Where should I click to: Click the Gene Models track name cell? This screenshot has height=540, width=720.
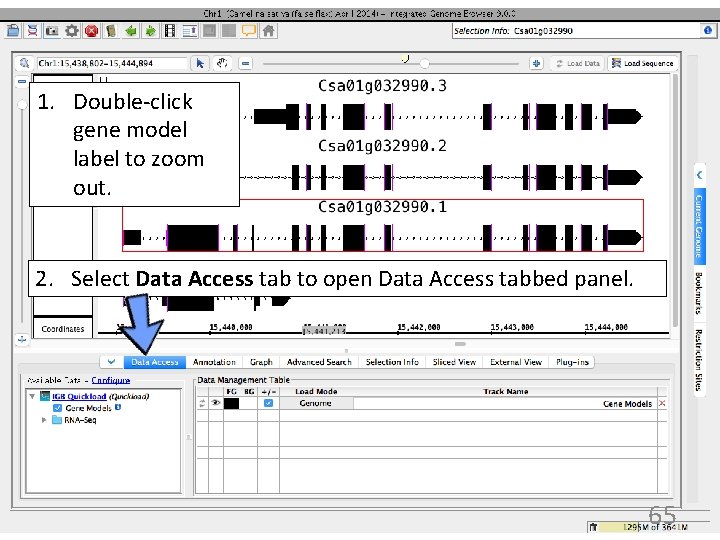pos(505,404)
